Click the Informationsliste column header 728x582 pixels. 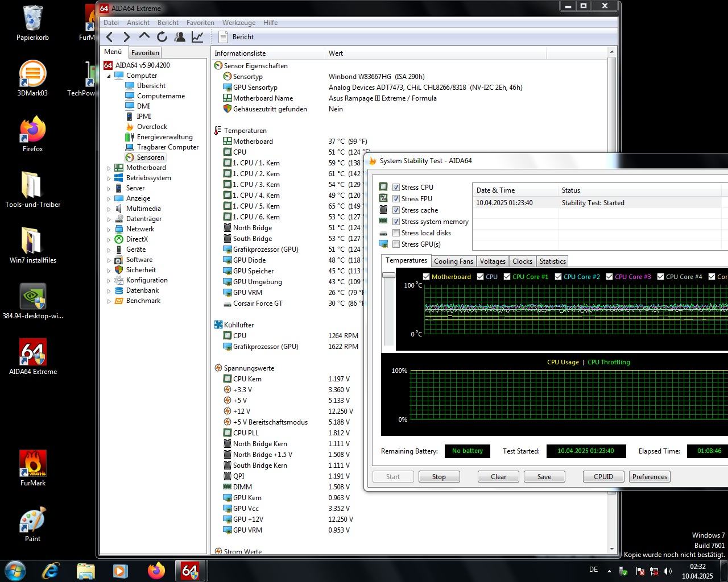tap(268, 53)
